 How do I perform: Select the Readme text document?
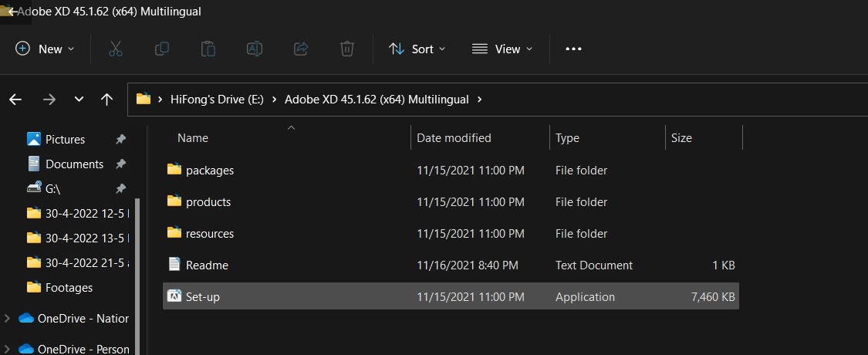point(207,265)
